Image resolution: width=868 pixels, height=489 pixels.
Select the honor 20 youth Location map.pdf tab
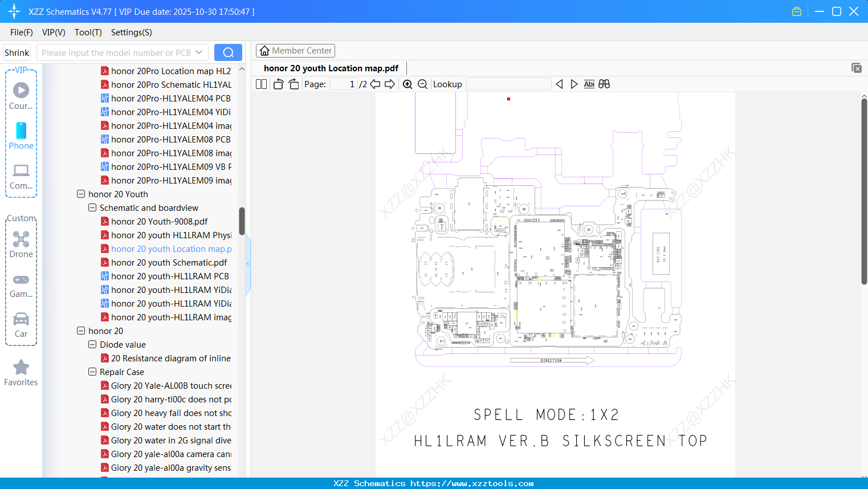tap(331, 68)
